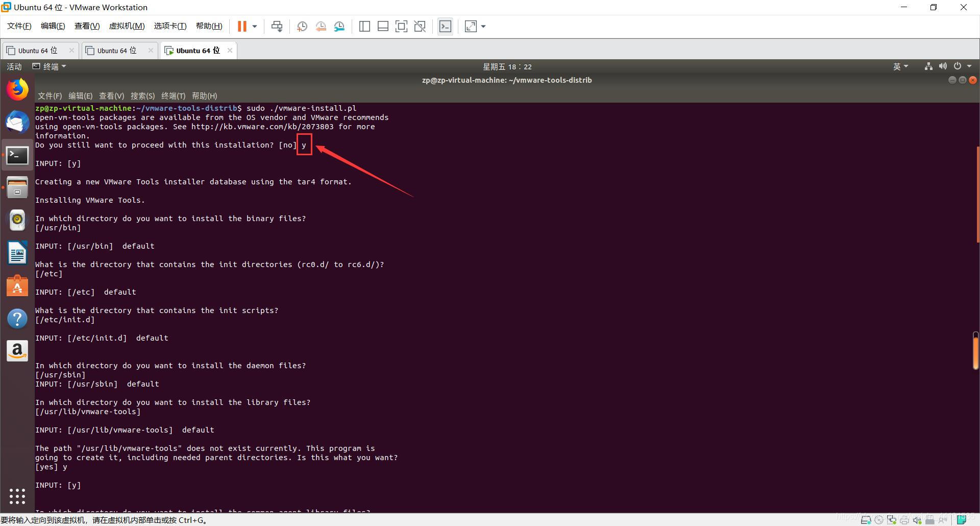Close the first Ubuntu 64 位 tab
This screenshot has height=526, width=980.
point(71,50)
